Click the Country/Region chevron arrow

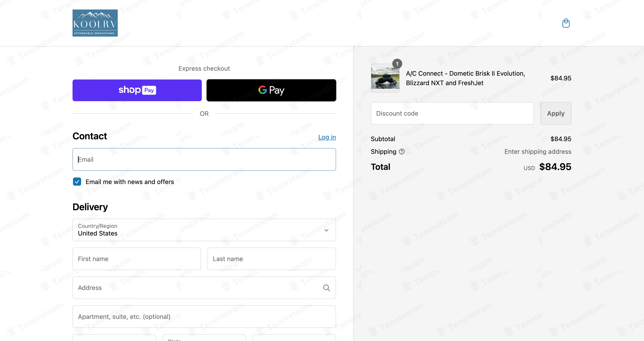coord(326,230)
